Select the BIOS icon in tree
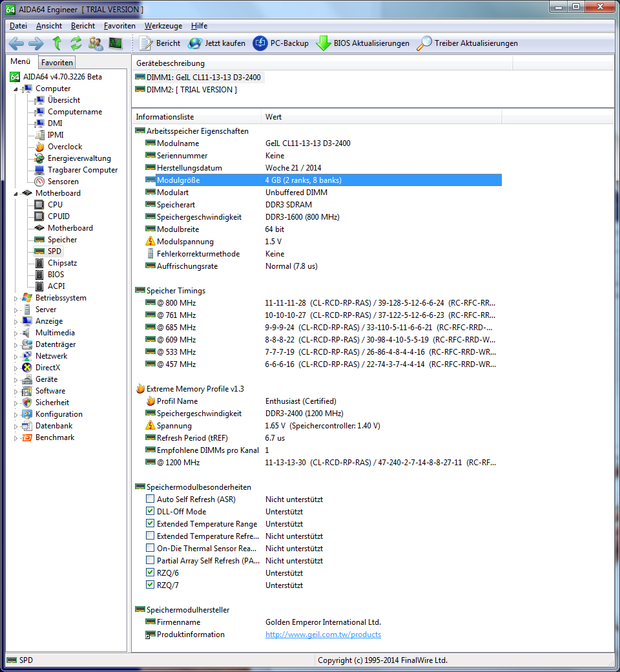Image resolution: width=620 pixels, height=672 pixels. pos(39,274)
